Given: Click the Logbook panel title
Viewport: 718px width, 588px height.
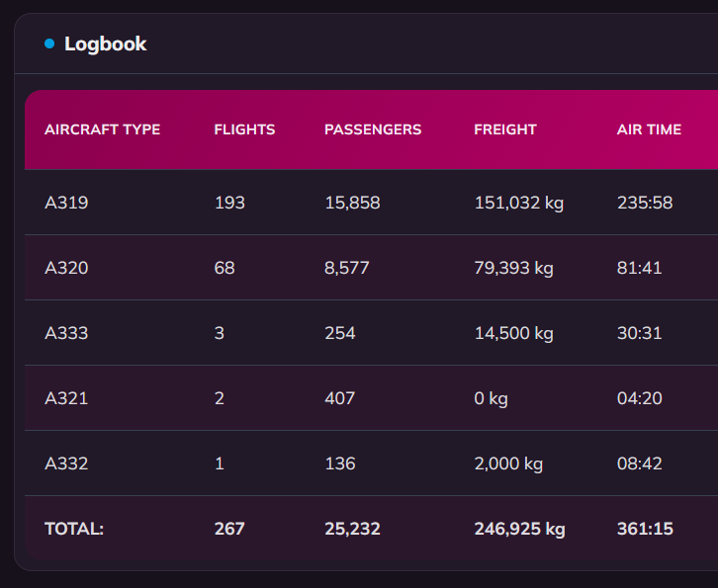Looking at the screenshot, I should pos(105,44).
